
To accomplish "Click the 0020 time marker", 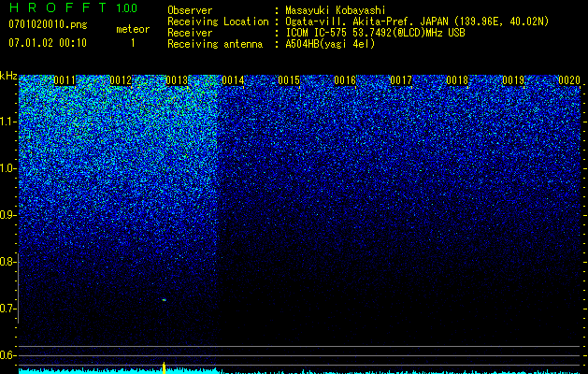I will click(x=569, y=80).
